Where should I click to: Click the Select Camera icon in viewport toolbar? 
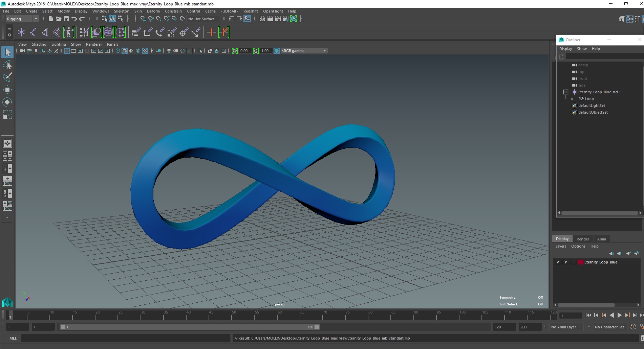pos(22,51)
